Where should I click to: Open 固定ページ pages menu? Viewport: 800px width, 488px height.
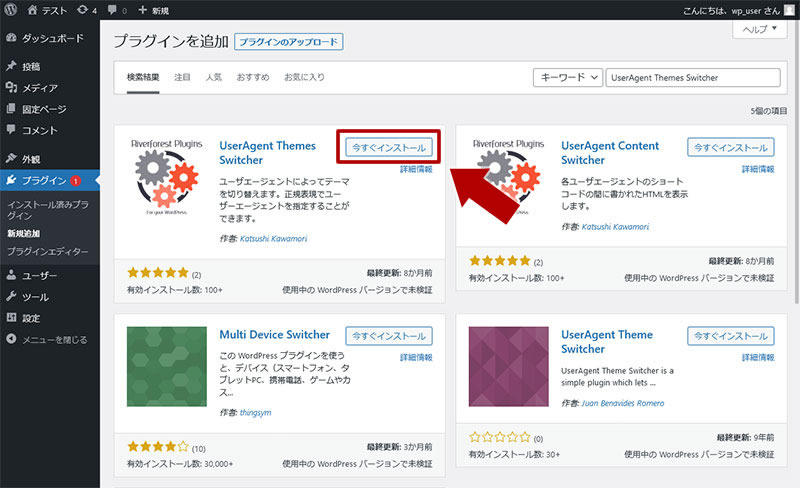pyautogui.click(x=50, y=109)
